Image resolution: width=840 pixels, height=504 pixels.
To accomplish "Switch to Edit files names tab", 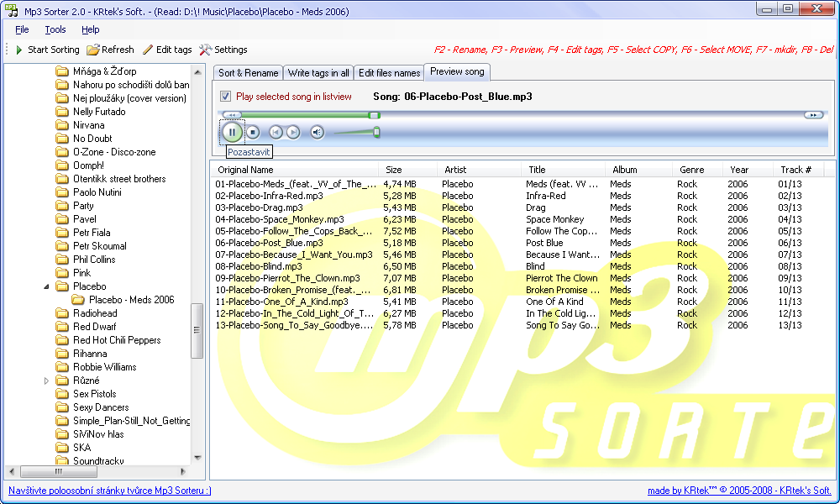I will (x=389, y=73).
